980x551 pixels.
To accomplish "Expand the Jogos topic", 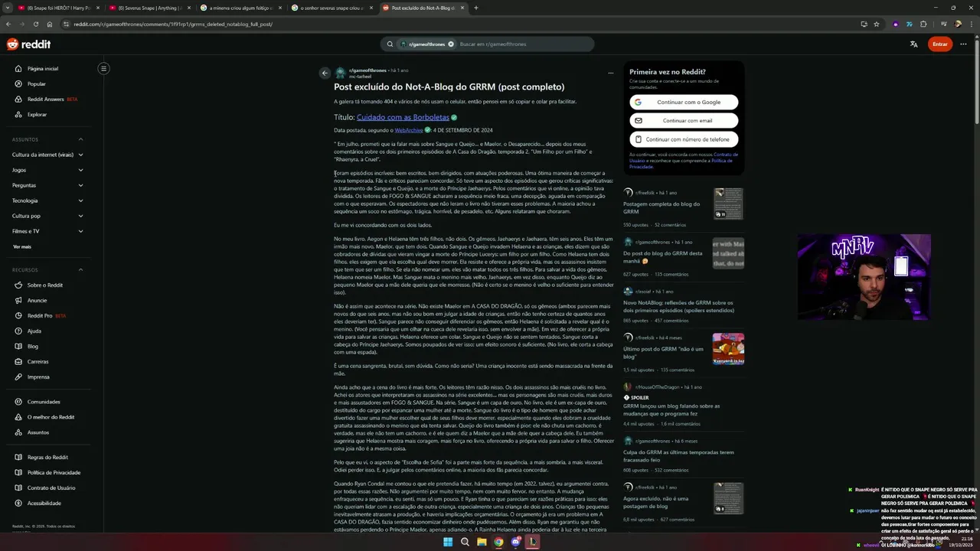I will [x=47, y=170].
